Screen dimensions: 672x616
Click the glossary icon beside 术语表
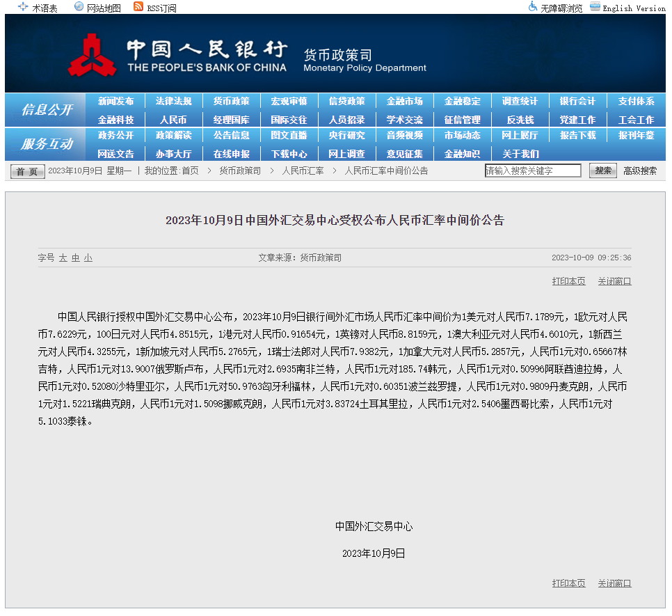click(x=23, y=7)
